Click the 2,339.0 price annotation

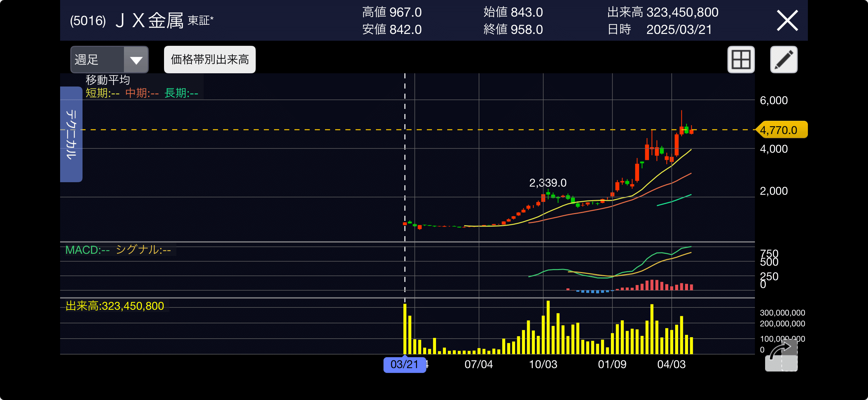pyautogui.click(x=548, y=183)
